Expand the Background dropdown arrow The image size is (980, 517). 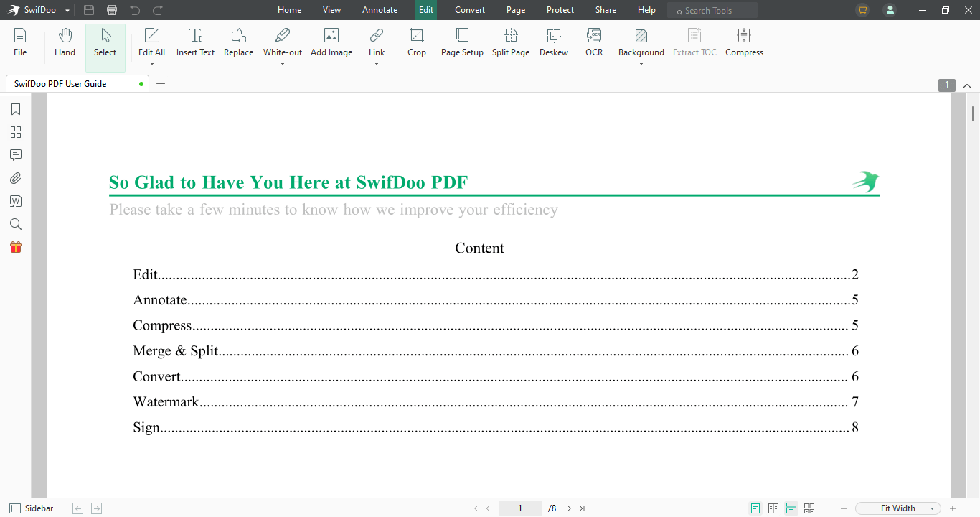(641, 65)
